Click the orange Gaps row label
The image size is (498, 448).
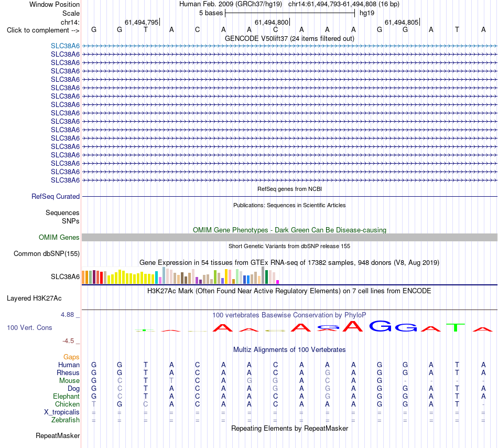click(x=71, y=357)
